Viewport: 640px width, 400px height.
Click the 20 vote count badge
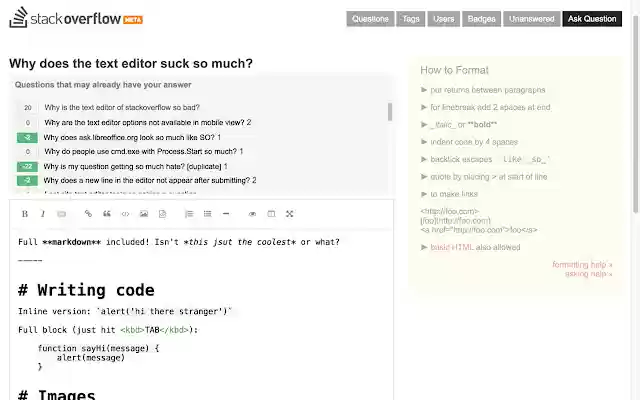coord(28,108)
